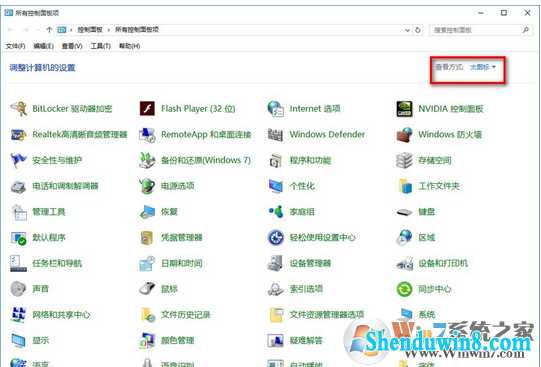Viewport: 541px width, 367px height.
Task: Open 电源选项 battery icon
Action: [147, 186]
